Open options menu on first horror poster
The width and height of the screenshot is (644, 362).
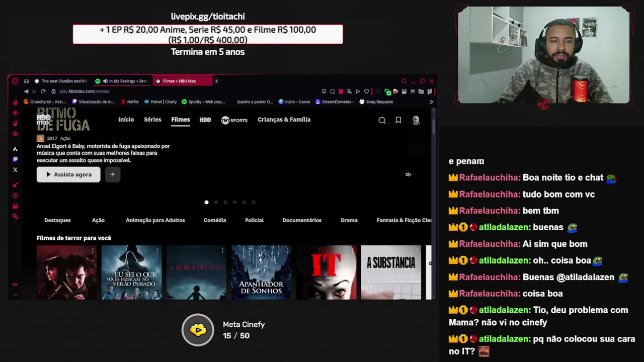(93, 250)
